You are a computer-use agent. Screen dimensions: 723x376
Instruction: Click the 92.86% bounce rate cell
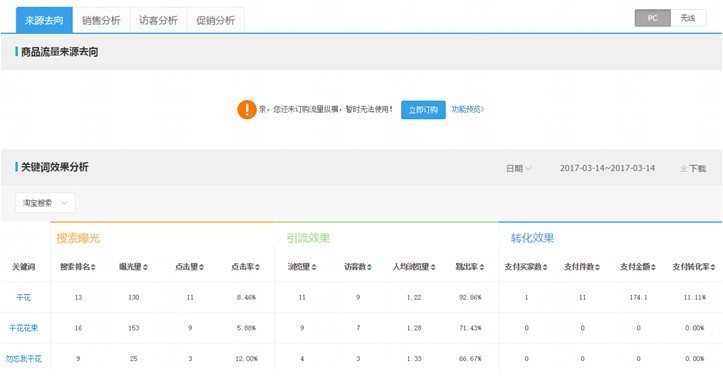click(470, 298)
